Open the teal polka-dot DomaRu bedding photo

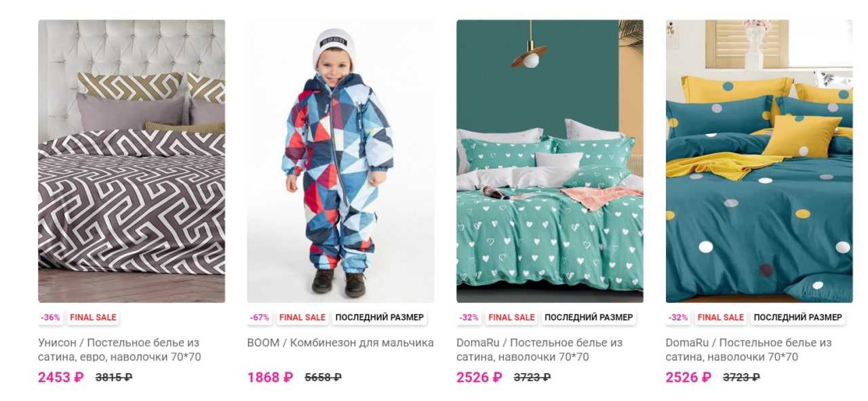pyautogui.click(x=759, y=161)
